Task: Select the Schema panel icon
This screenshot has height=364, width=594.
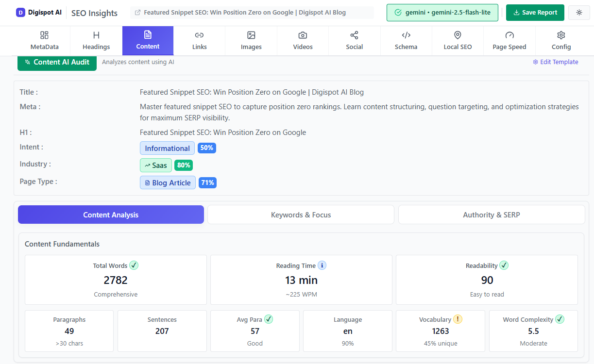Action: (406, 35)
